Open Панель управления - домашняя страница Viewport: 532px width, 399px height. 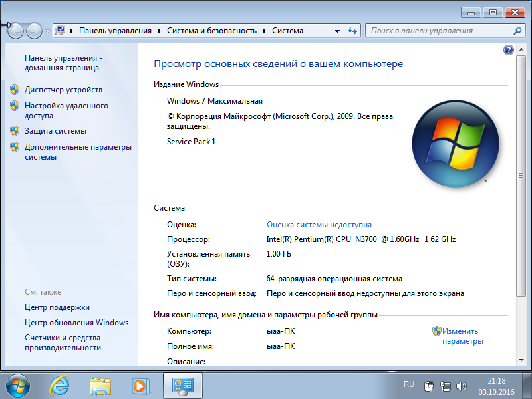(63, 63)
